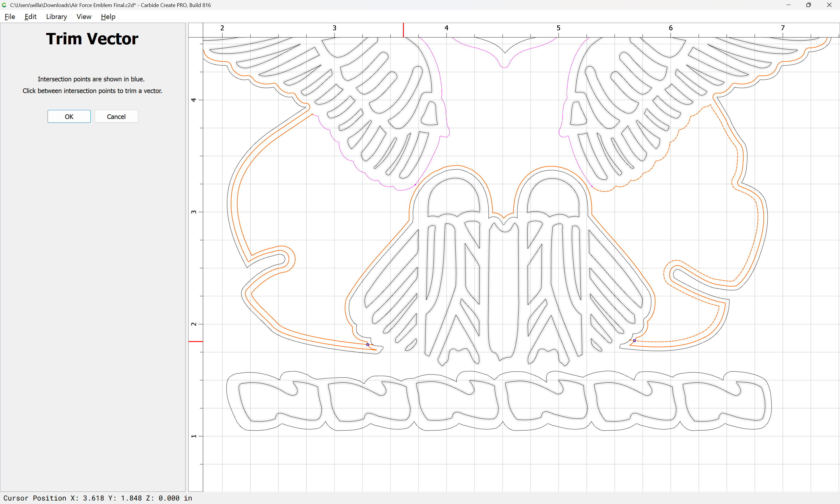The height and width of the screenshot is (504, 840).
Task: Confirm trim with the OK button
Action: (x=69, y=116)
